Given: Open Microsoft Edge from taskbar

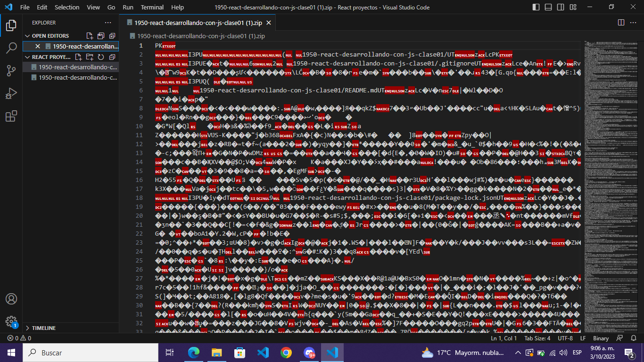Looking at the screenshot, I should pyautogui.click(x=194, y=353).
